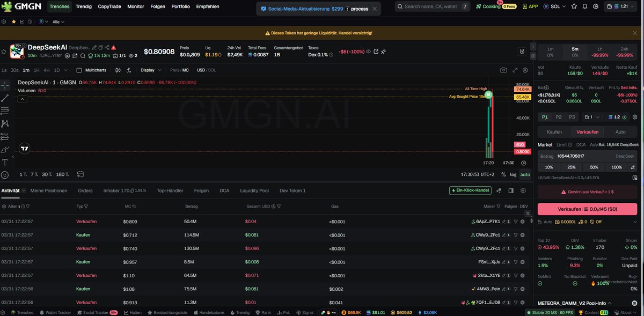The image size is (644, 316).
Task: Open Portfolio in top navigation
Action: [181, 6]
